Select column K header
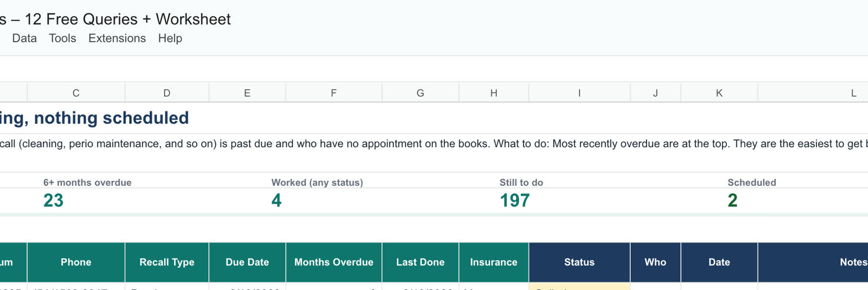Image resolution: width=868 pixels, height=290 pixels. tap(719, 93)
